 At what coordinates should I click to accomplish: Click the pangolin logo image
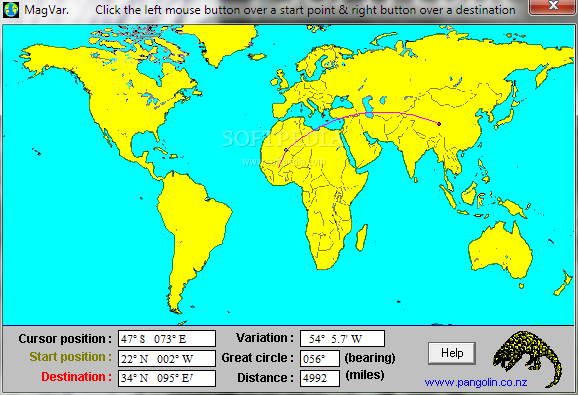pos(527,358)
